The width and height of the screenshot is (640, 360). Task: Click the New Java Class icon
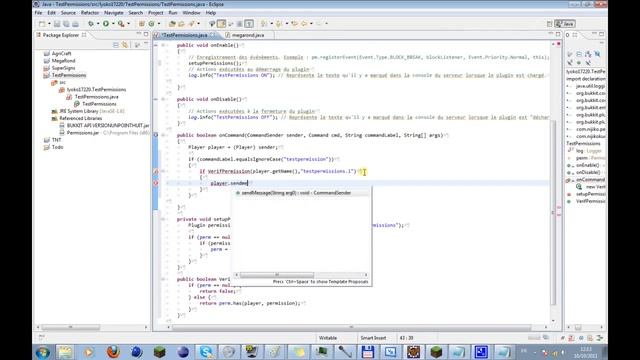(x=151, y=24)
